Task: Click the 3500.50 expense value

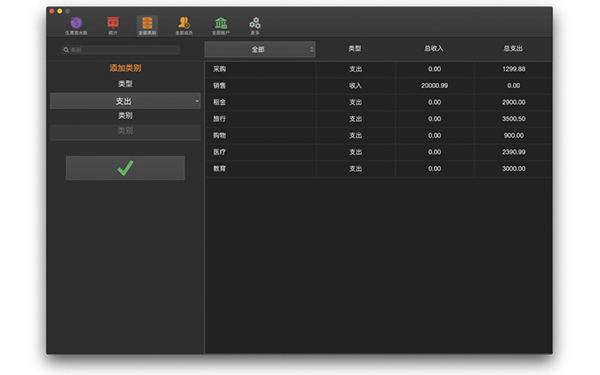Action: pyautogui.click(x=514, y=119)
